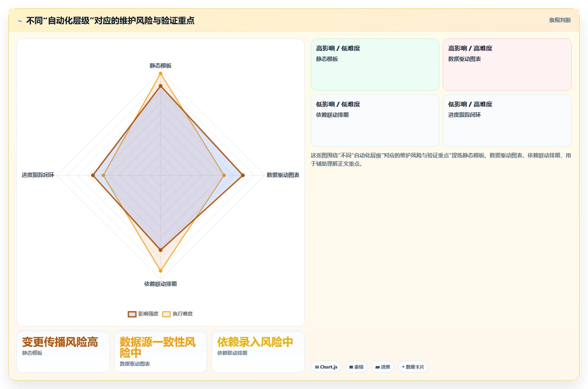Open the 低影响 / 高难度 quadrant card
Image resolution: width=588 pixels, height=389 pixels.
[507, 121]
